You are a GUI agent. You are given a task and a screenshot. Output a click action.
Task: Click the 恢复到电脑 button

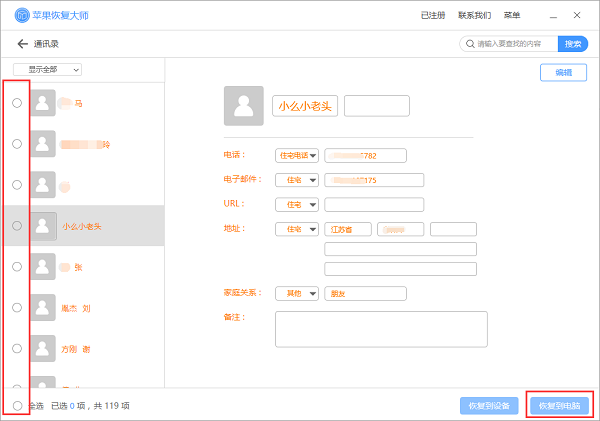[560, 405]
